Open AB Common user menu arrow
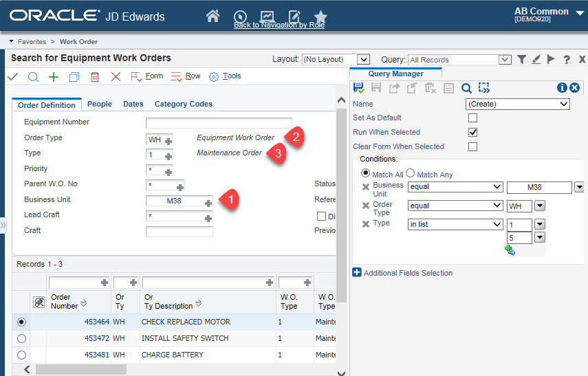 click(x=580, y=12)
